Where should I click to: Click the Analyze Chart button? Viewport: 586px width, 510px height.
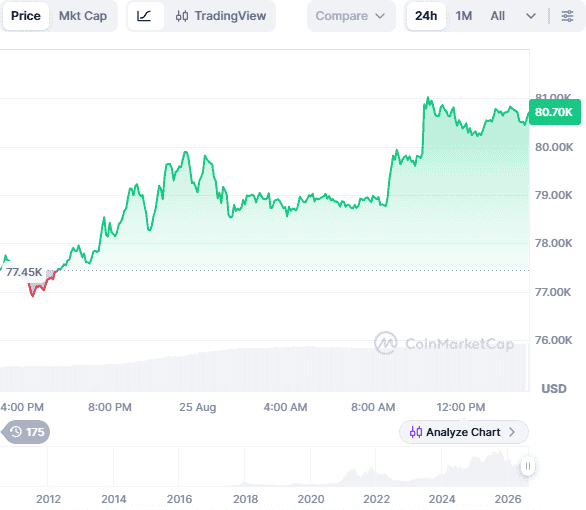(x=464, y=432)
